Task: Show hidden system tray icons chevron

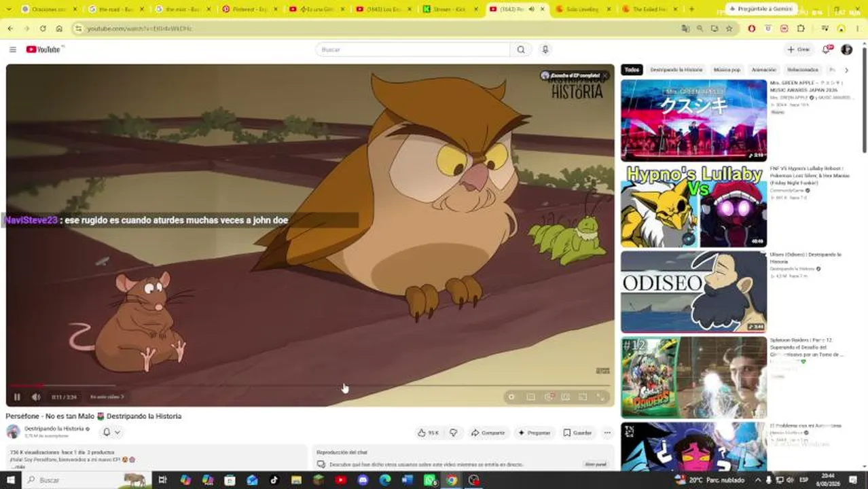Action: pos(758,480)
